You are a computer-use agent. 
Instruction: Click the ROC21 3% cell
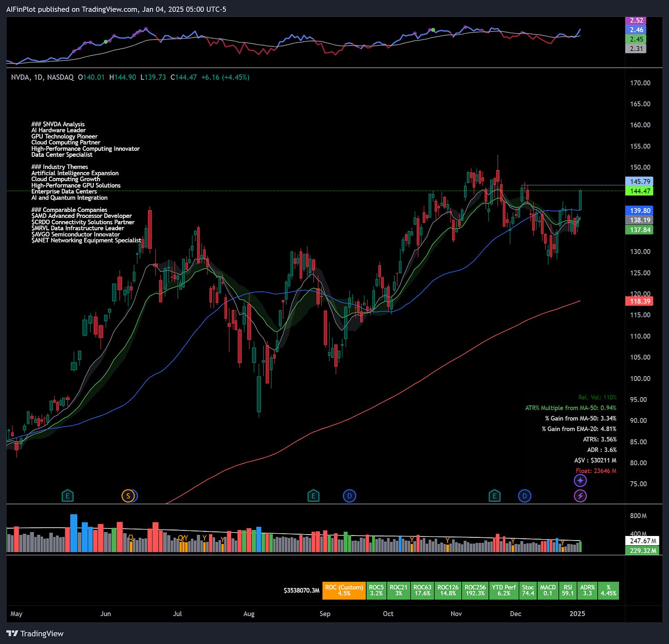(x=398, y=591)
